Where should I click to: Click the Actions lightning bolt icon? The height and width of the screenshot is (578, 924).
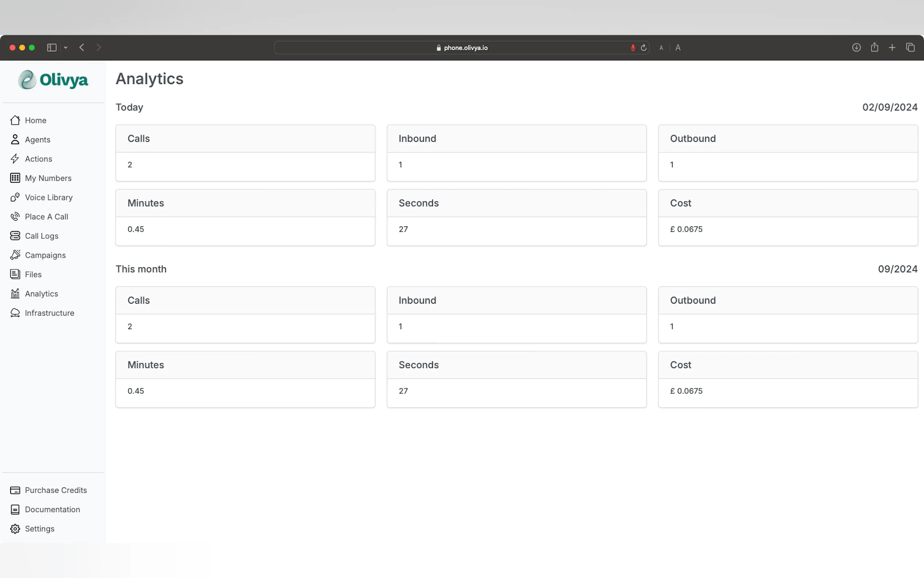click(15, 159)
